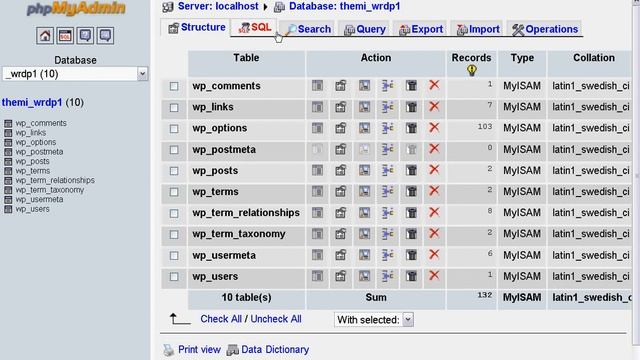Empty the wp_usermeta table
The width and height of the screenshot is (640, 360).
click(x=411, y=255)
